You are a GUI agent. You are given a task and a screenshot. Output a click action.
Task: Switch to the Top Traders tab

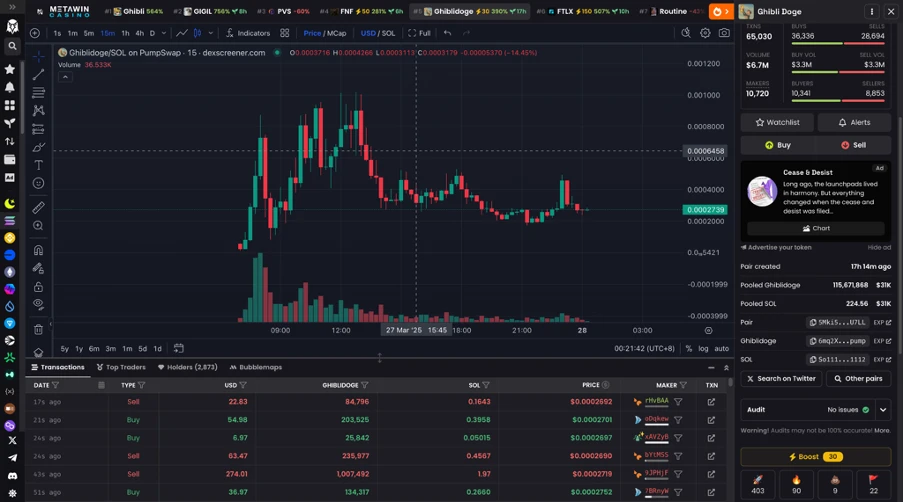coord(121,367)
